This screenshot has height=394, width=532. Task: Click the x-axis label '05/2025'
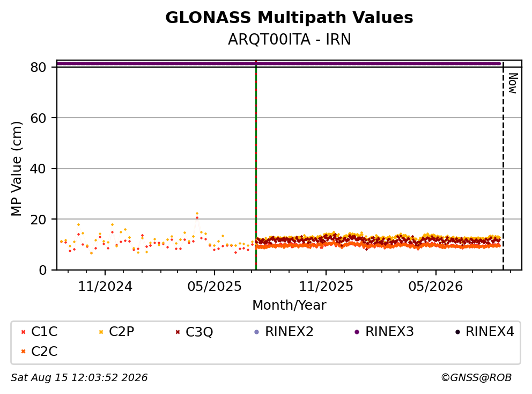coord(215,287)
